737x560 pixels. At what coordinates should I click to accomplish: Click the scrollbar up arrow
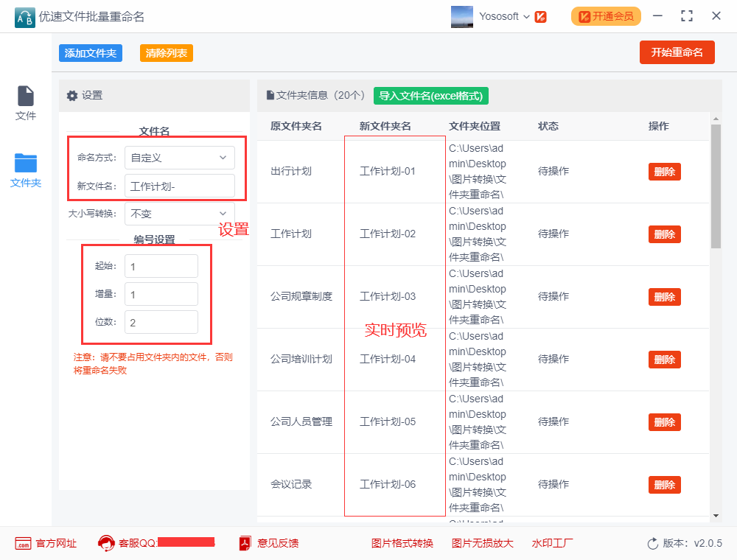click(x=716, y=119)
